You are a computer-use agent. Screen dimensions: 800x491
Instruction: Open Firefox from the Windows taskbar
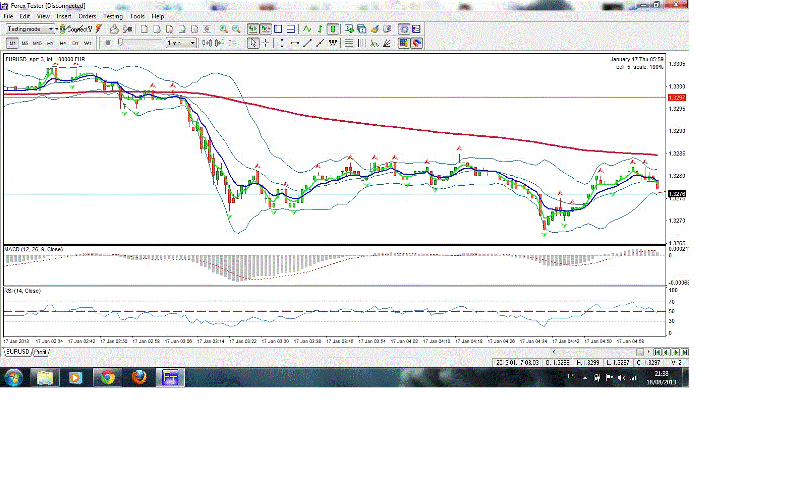pyautogui.click(x=138, y=378)
